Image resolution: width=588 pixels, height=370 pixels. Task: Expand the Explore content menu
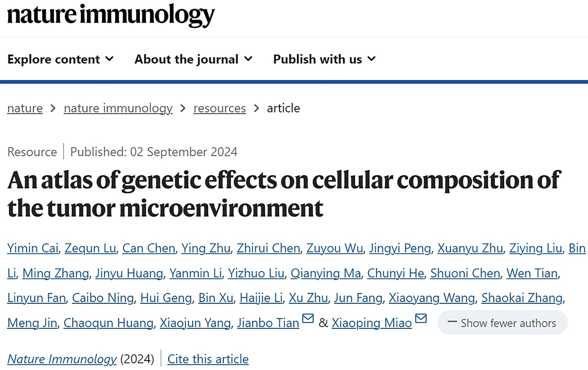(60, 59)
